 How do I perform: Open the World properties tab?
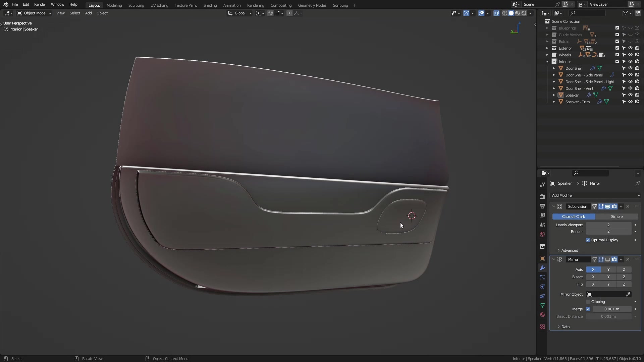542,234
